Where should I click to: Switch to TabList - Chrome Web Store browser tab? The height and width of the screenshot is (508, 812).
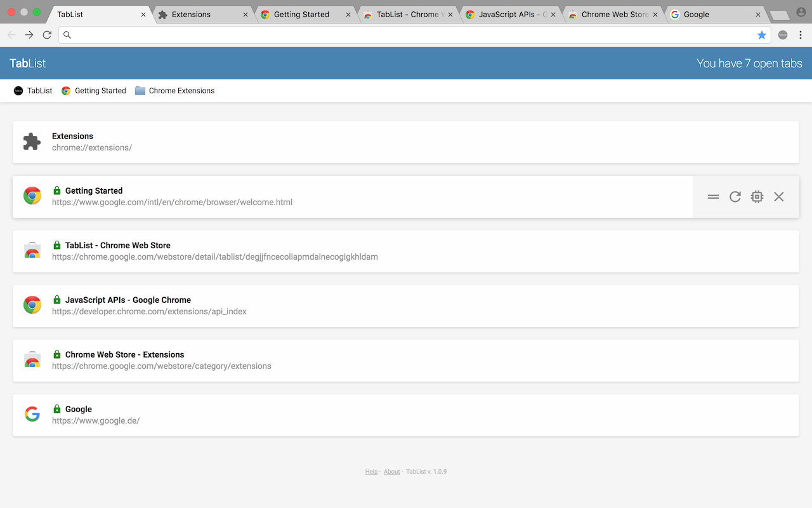click(407, 14)
